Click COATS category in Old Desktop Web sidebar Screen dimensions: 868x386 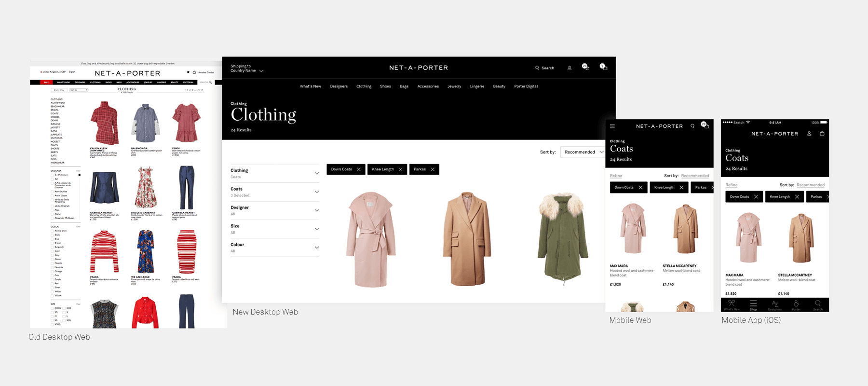pos(54,113)
